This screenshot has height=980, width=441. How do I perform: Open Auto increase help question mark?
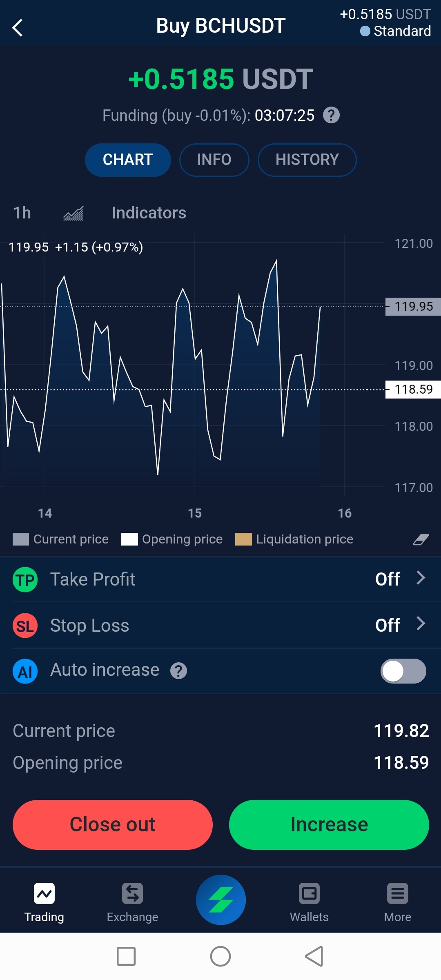pos(178,670)
